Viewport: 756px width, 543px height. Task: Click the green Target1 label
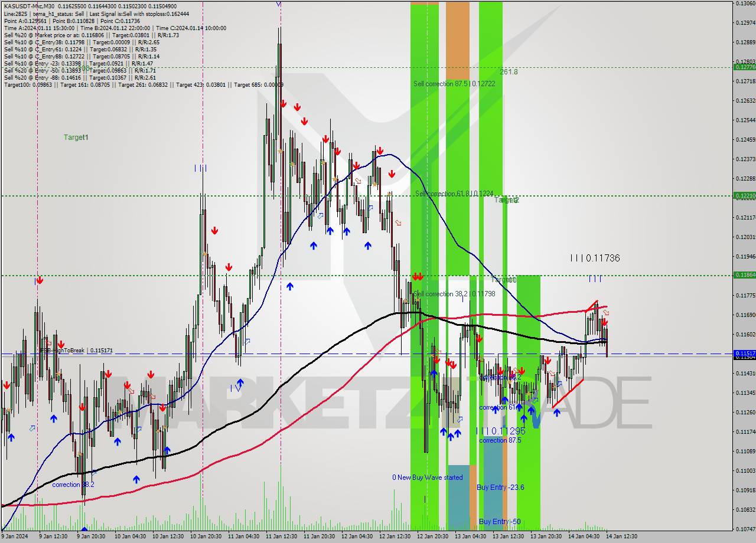pyautogui.click(x=76, y=137)
